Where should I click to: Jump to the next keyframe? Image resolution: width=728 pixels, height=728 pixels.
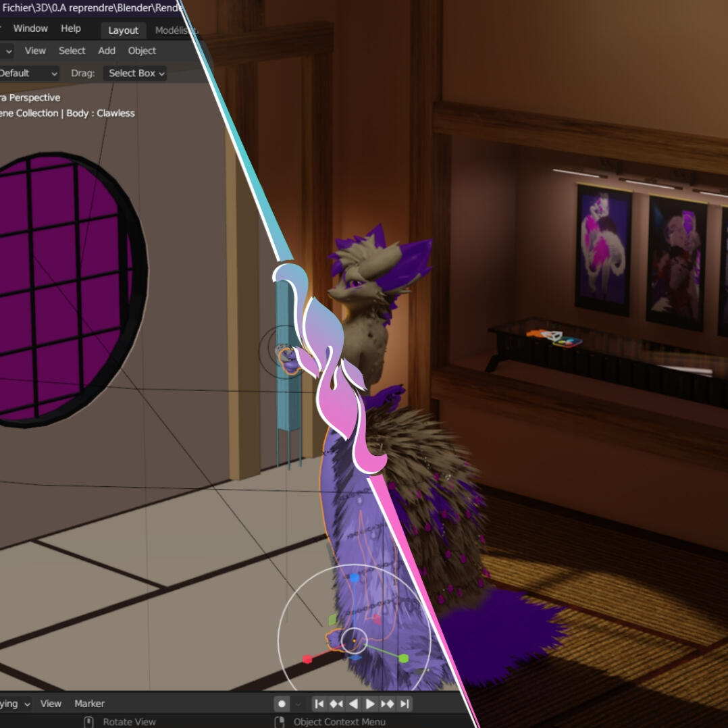click(x=388, y=704)
